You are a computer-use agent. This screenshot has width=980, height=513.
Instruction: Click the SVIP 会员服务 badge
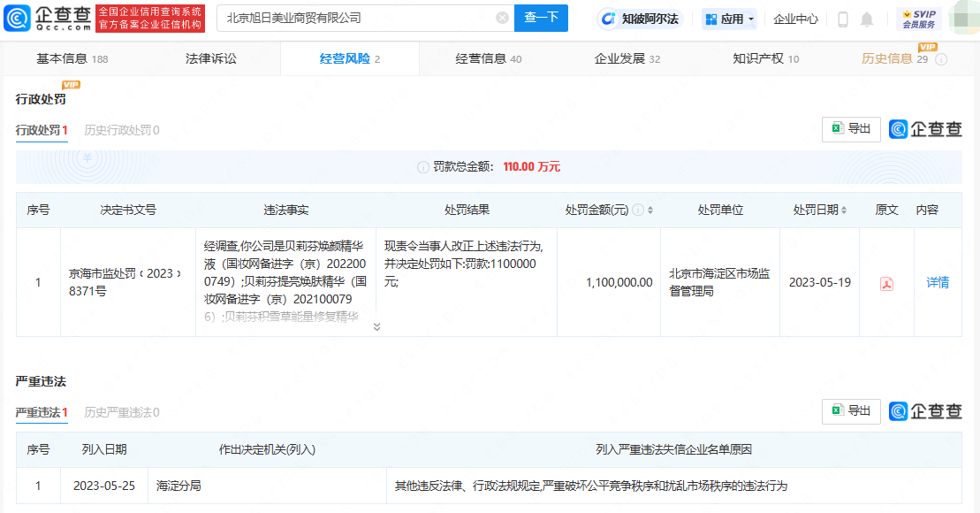click(918, 19)
